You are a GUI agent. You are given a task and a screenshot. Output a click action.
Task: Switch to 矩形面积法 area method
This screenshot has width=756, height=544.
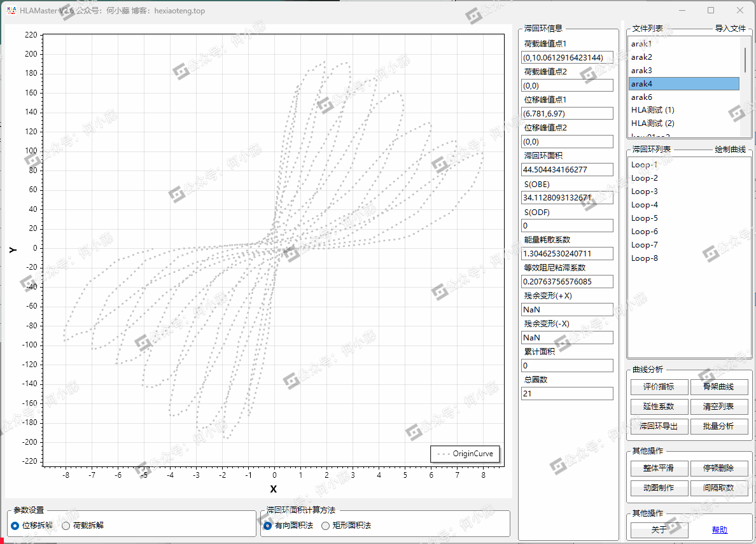click(x=326, y=526)
